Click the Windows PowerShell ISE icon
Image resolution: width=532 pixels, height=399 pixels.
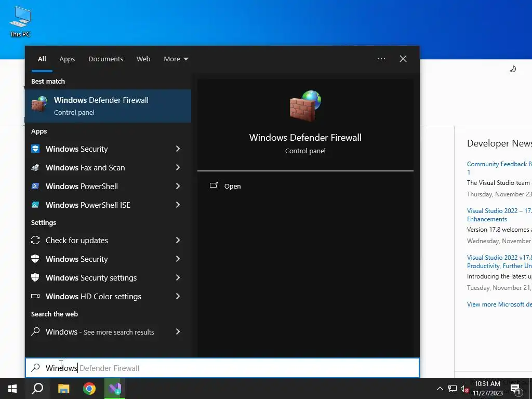pos(35,205)
